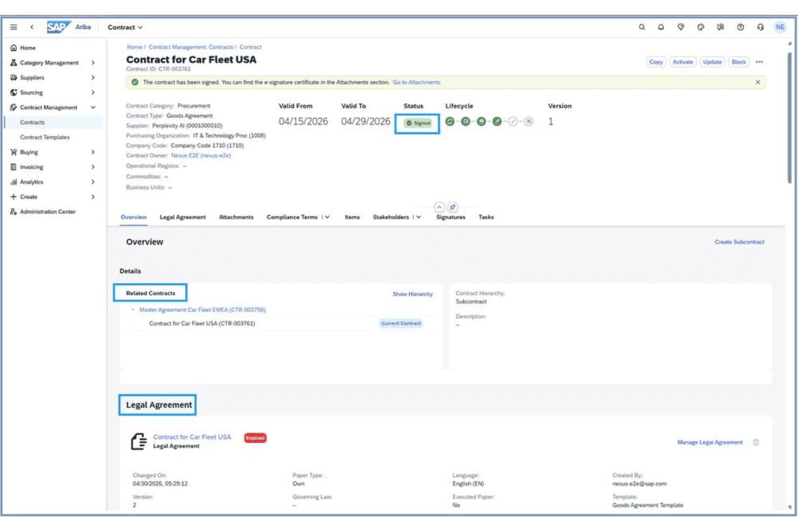The width and height of the screenshot is (798, 532).
Task: Expand Category Management in the sidebar
Action: [93, 63]
